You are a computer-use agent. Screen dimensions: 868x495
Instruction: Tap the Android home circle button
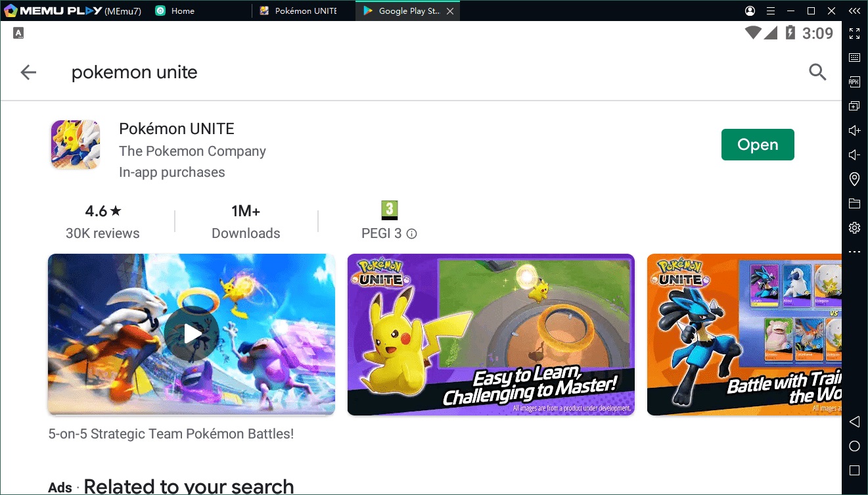pos(854,446)
